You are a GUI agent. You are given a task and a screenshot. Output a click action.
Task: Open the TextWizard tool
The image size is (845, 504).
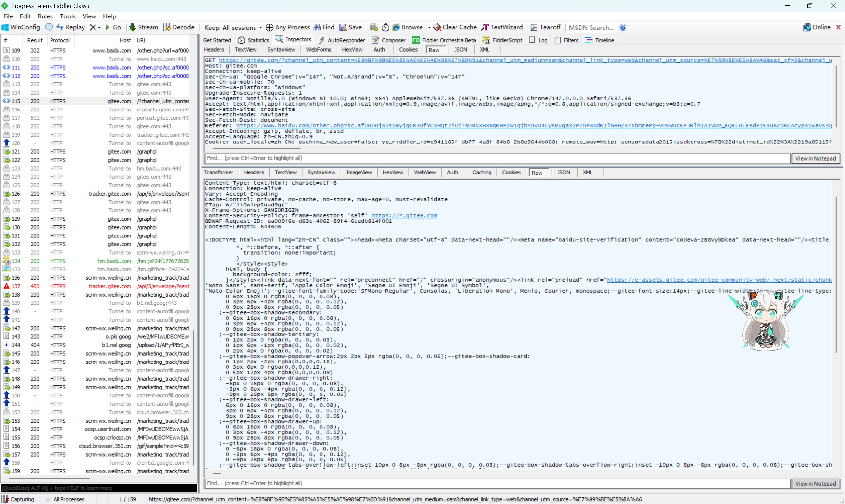pos(502,27)
